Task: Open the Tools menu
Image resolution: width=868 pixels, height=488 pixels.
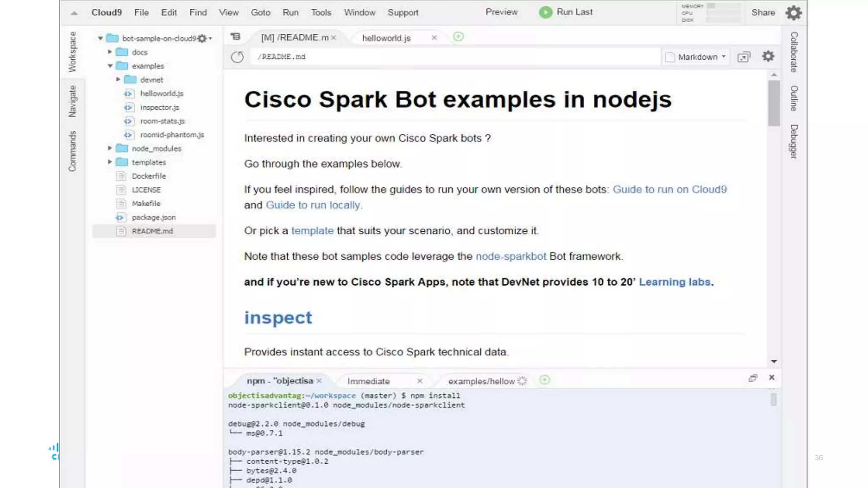Action: click(x=321, y=13)
